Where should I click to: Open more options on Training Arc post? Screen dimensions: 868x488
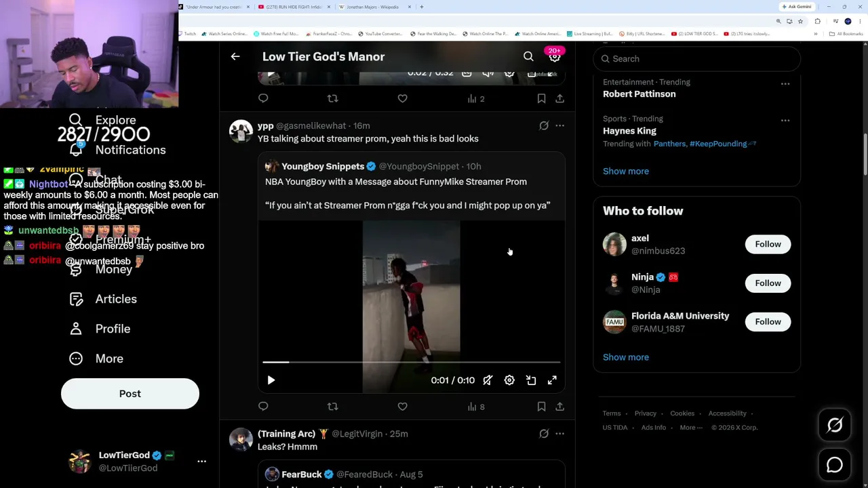click(559, 434)
